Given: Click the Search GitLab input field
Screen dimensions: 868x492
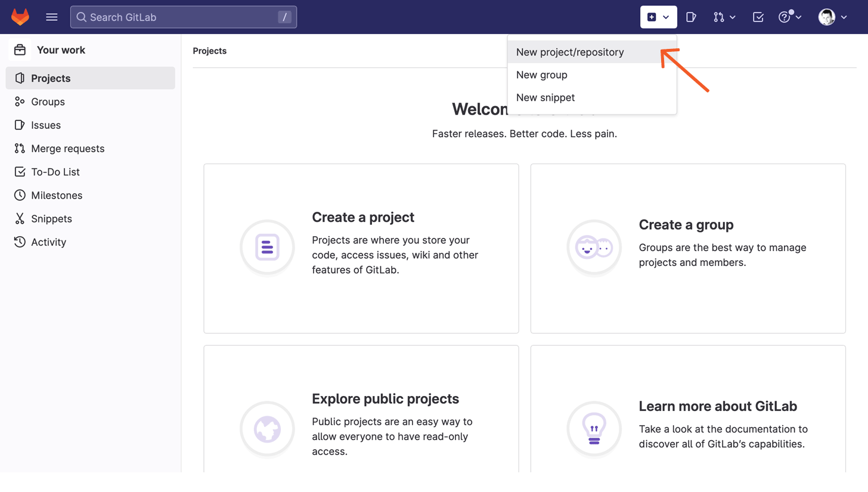Looking at the screenshot, I should coord(183,17).
